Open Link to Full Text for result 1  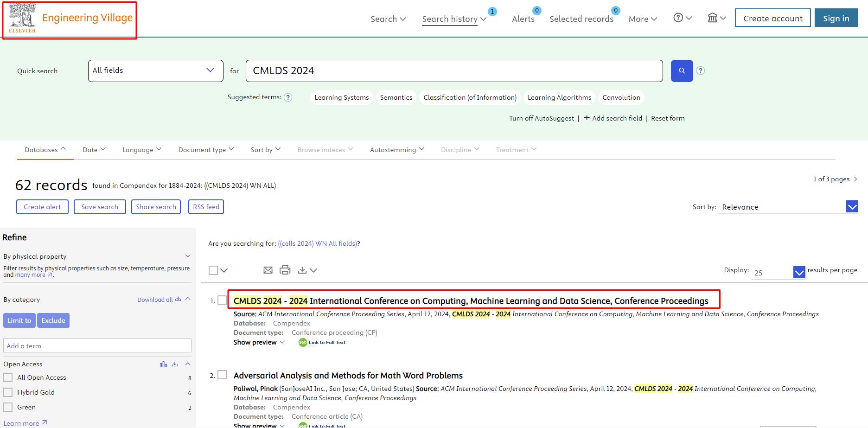tap(322, 343)
